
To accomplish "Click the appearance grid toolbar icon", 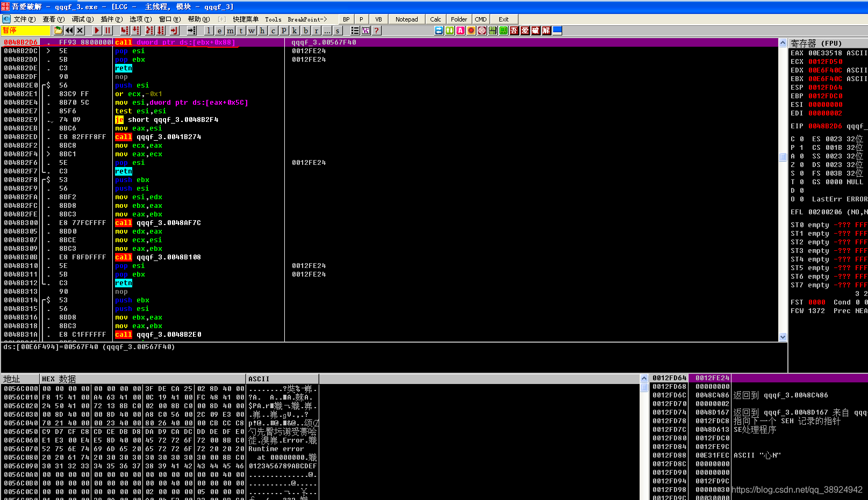I will coord(366,31).
